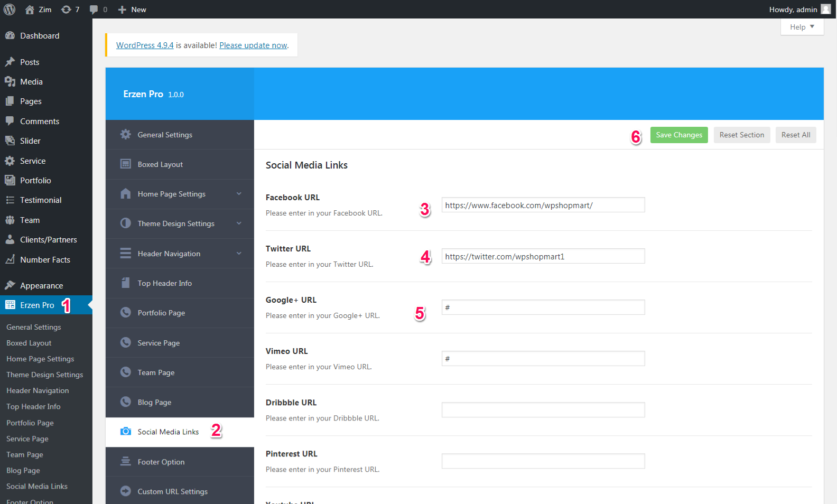This screenshot has height=504, width=837.
Task: Click the Dashboard gauge icon
Action: [x=10, y=35]
